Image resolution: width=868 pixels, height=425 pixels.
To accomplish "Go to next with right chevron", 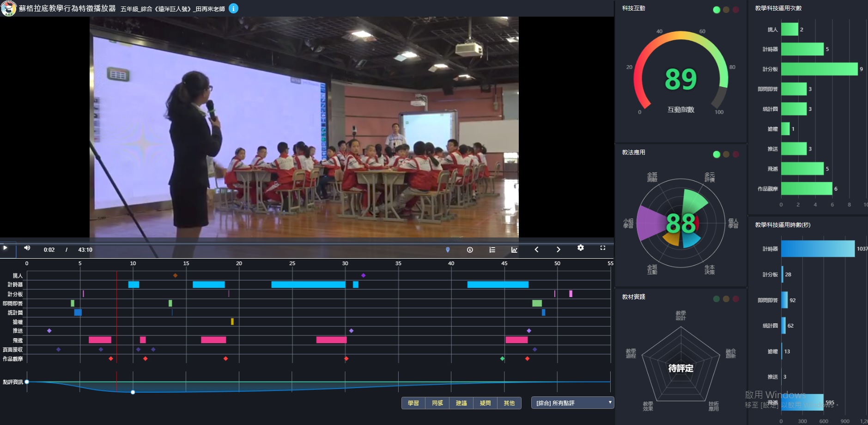I will [558, 249].
